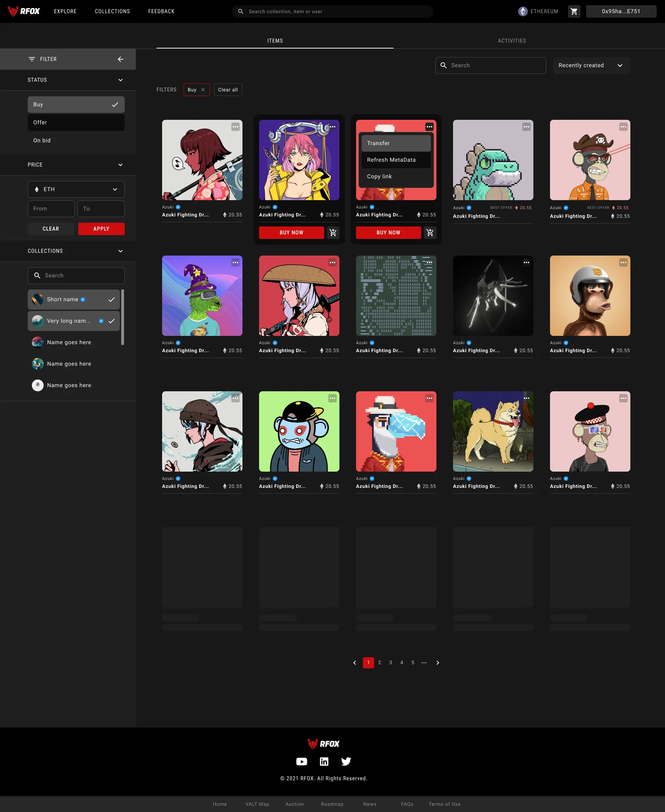The height and width of the screenshot is (812, 665).
Task: Open more options on pirate ape card
Action: pos(623,127)
